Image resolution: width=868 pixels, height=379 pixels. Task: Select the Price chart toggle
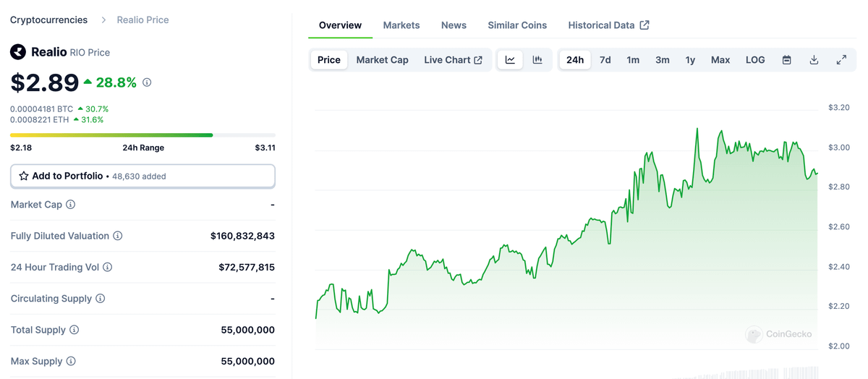point(328,60)
